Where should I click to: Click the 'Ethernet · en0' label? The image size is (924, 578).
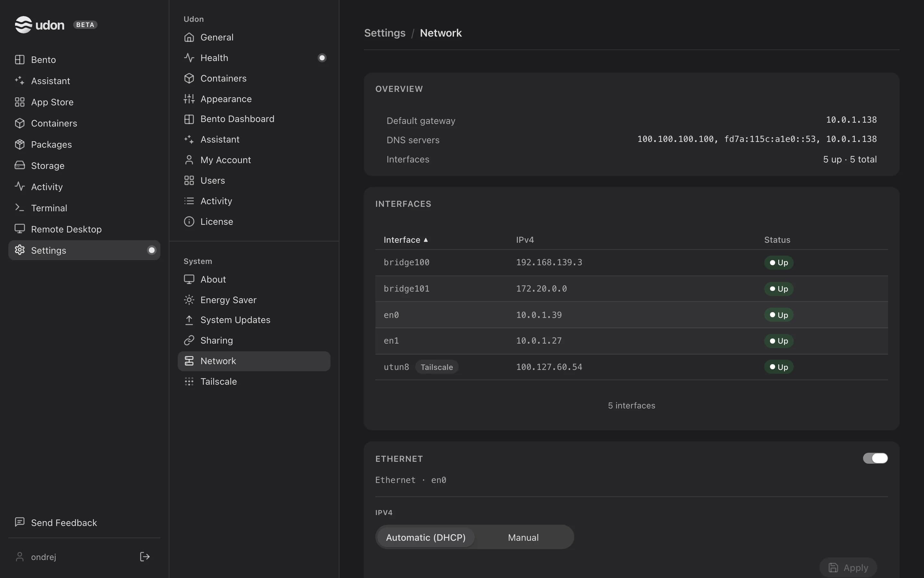410,480
